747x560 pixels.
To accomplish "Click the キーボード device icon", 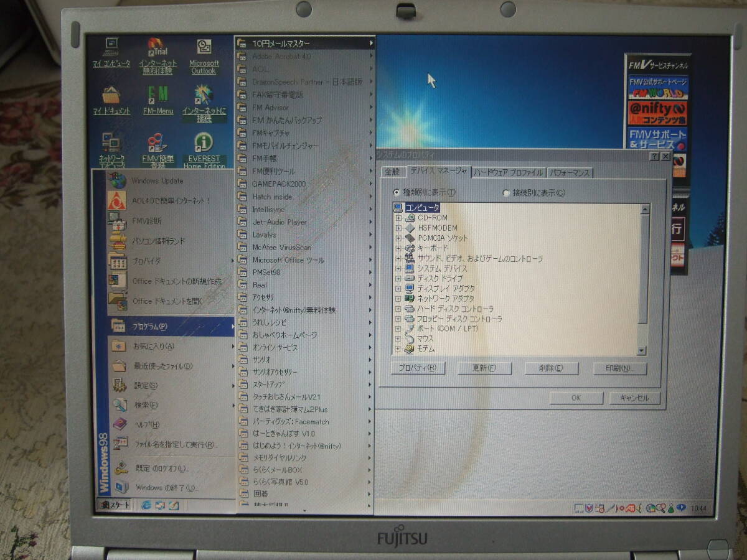I will [410, 248].
